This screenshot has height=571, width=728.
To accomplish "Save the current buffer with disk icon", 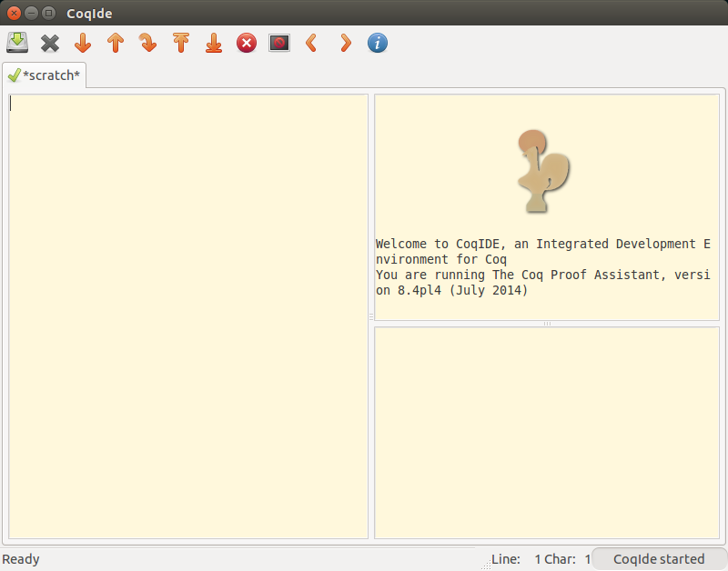I will pyautogui.click(x=17, y=43).
